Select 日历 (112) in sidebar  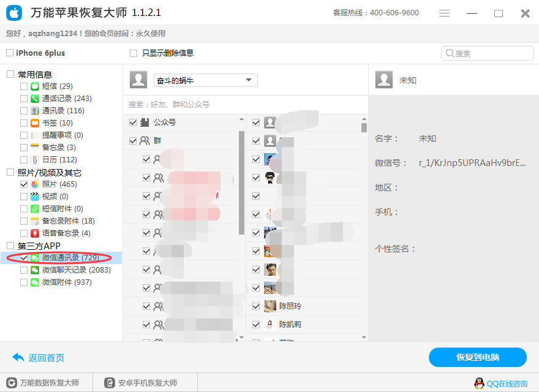tap(59, 160)
